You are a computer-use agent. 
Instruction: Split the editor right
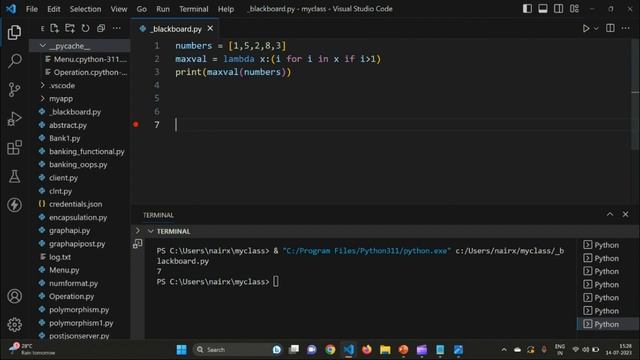(x=610, y=28)
